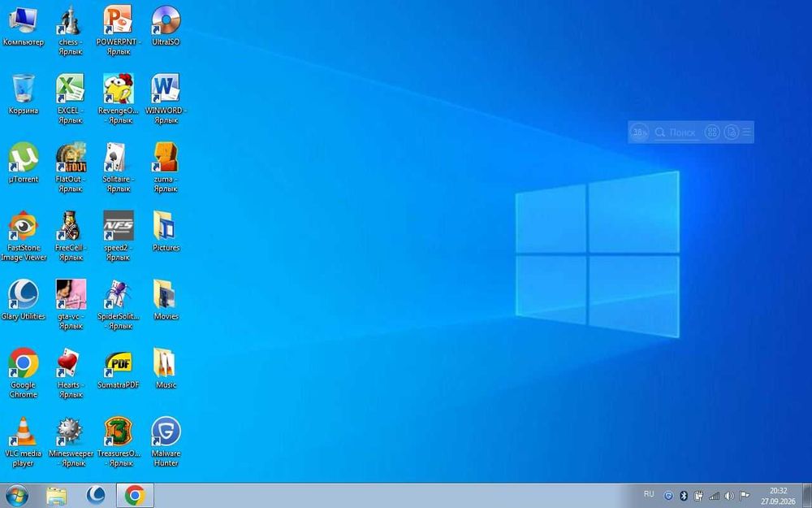Open Explorer folder from the taskbar
Image resolution: width=812 pixels, height=508 pixels.
tap(56, 496)
